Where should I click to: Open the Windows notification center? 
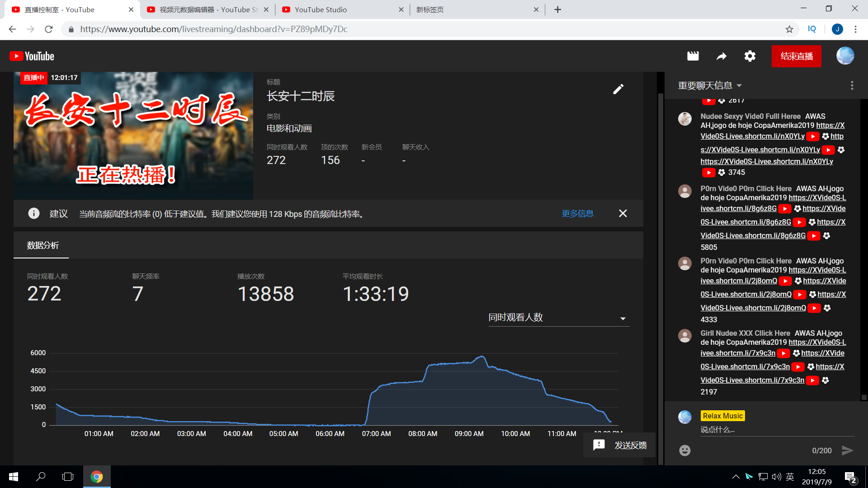850,477
